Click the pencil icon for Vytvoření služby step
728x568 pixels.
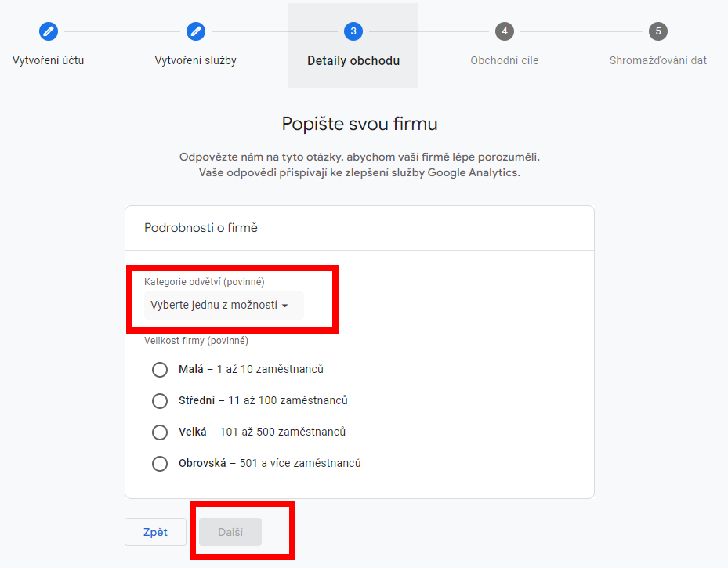click(x=196, y=31)
